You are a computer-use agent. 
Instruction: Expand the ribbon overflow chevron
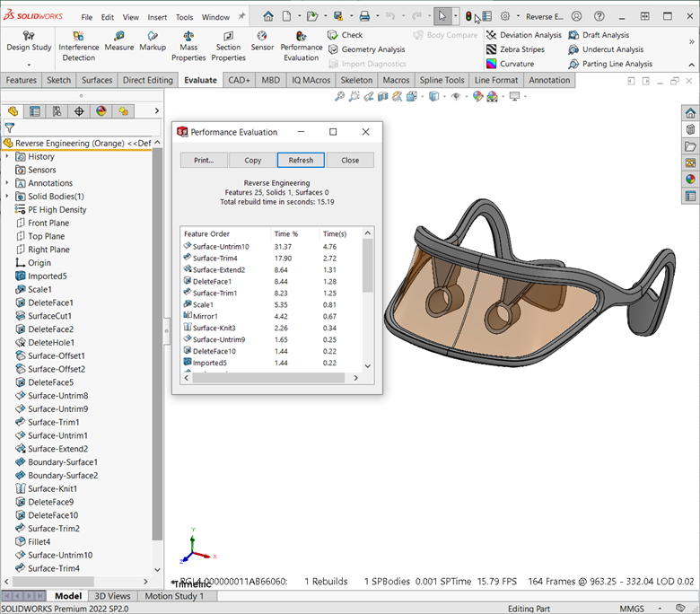pos(692,41)
